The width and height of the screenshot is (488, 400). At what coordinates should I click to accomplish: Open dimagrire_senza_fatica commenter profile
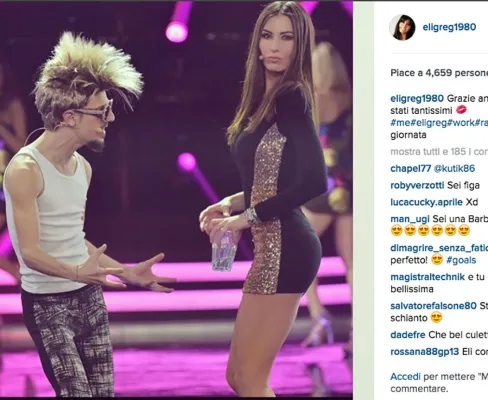click(439, 248)
